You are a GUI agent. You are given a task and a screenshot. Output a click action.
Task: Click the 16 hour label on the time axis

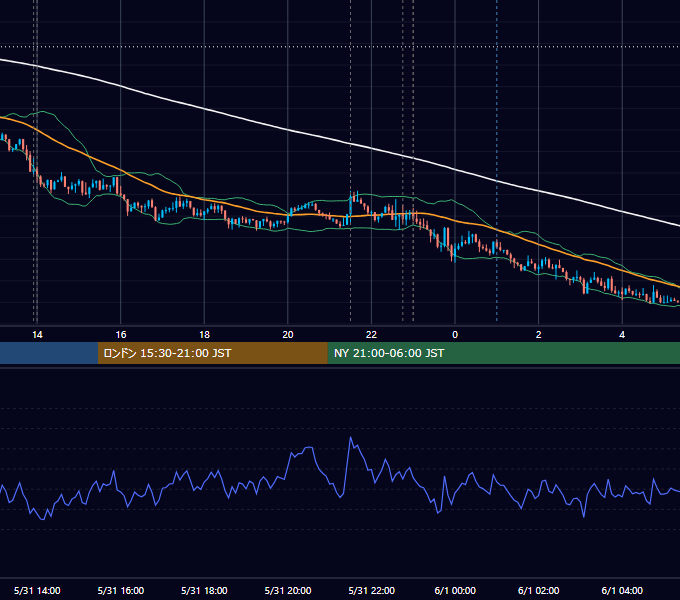[x=121, y=335]
